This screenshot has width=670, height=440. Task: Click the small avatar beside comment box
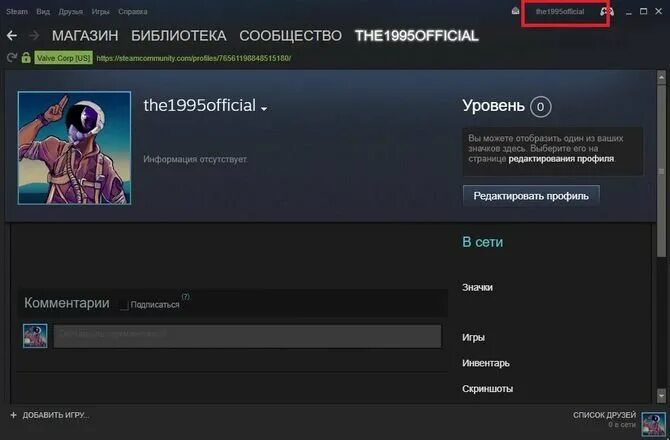click(35, 336)
